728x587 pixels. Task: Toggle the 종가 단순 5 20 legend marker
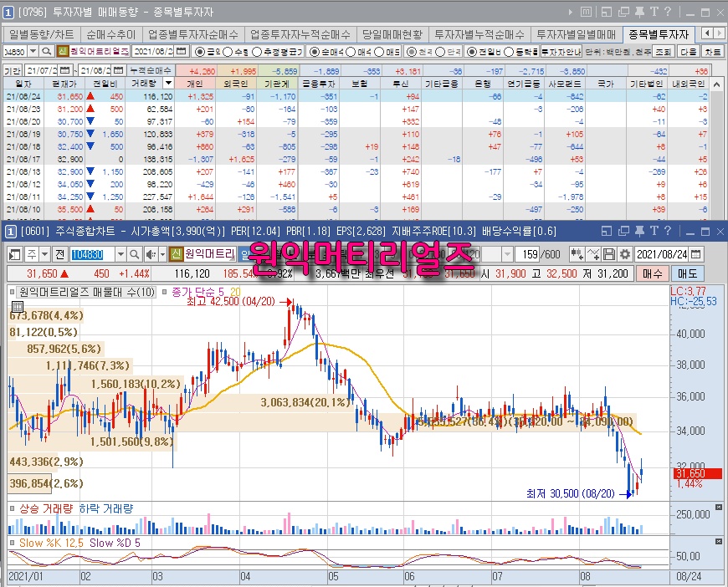click(164, 292)
